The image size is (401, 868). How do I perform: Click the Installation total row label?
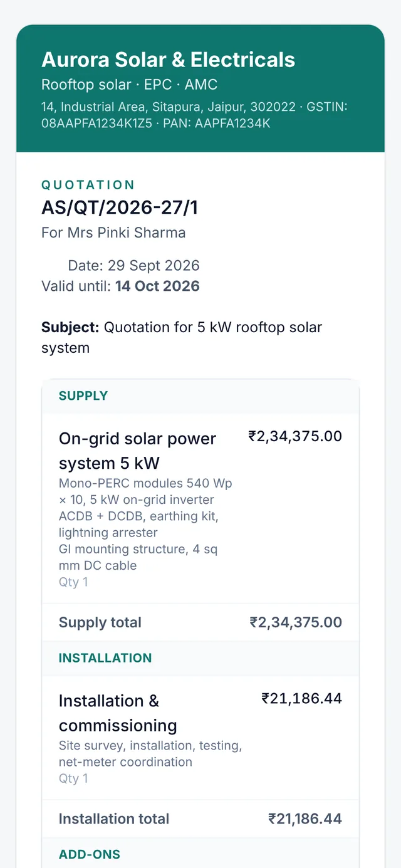click(114, 818)
